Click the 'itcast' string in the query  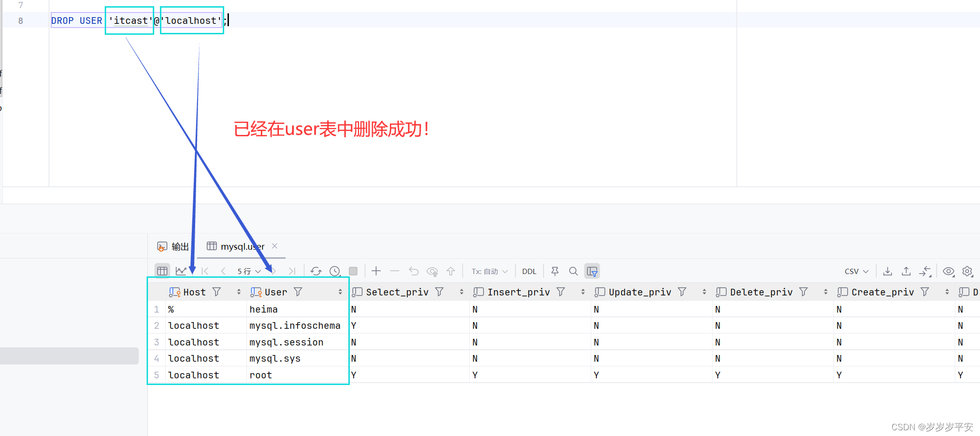pos(130,20)
